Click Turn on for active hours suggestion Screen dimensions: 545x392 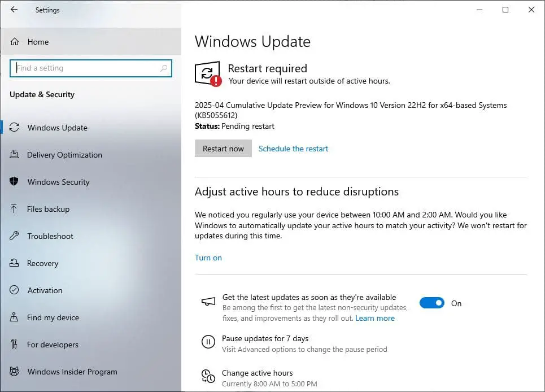point(208,258)
